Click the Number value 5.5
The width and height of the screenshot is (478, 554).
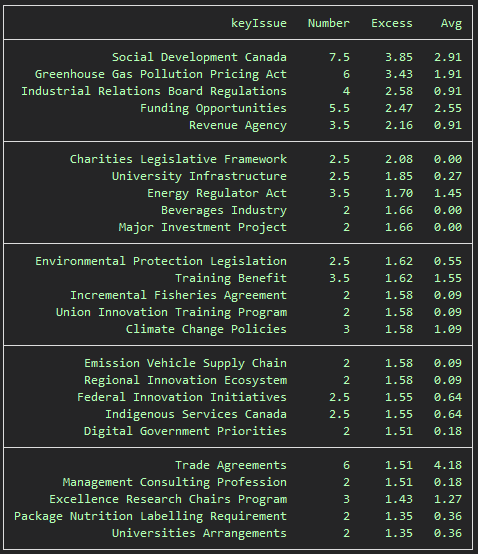(339, 108)
